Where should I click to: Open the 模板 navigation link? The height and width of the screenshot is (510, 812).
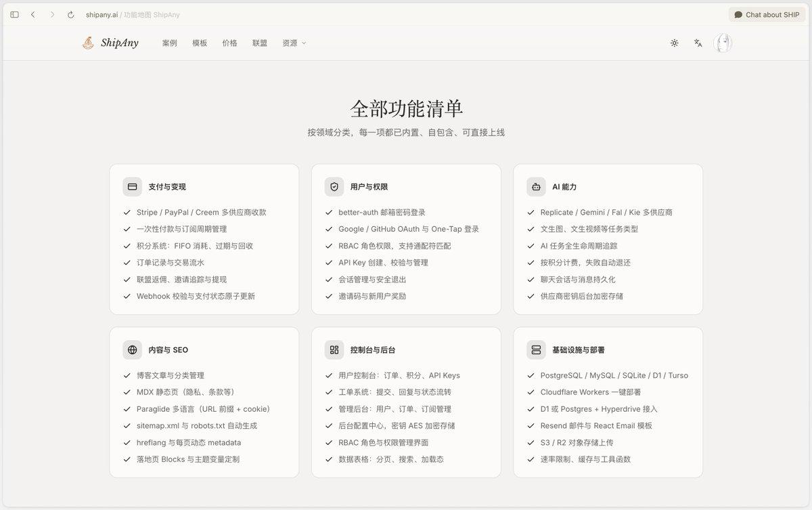click(200, 43)
